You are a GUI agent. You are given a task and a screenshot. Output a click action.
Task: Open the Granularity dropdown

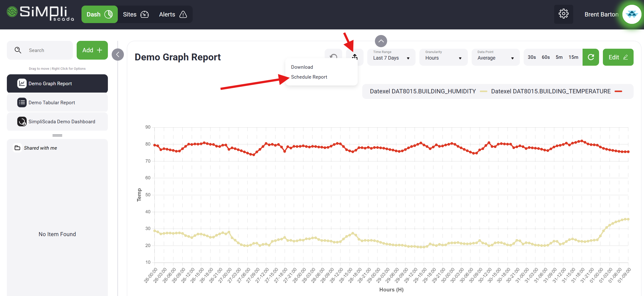coord(443,57)
